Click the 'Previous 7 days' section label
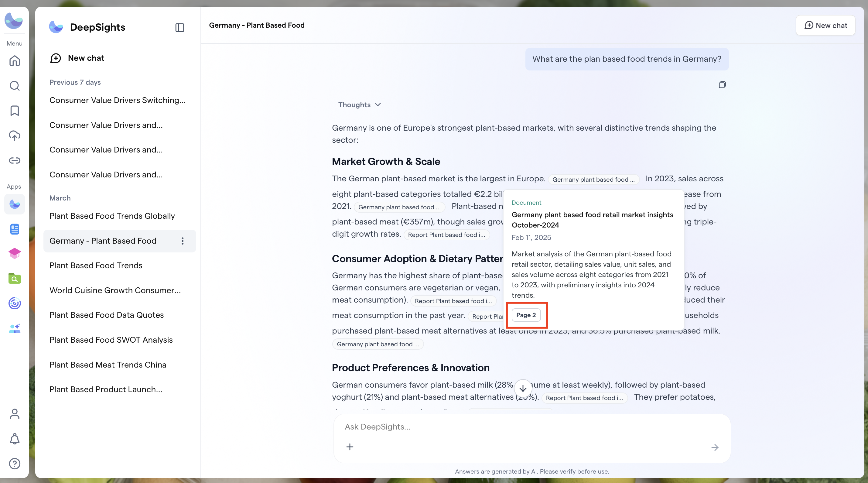 (75, 83)
